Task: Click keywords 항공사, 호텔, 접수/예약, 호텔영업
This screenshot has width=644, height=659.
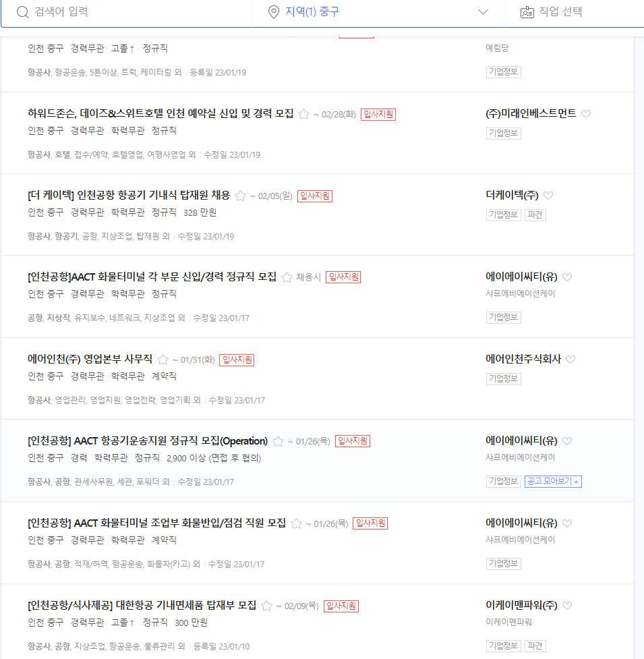Action: coord(112,154)
